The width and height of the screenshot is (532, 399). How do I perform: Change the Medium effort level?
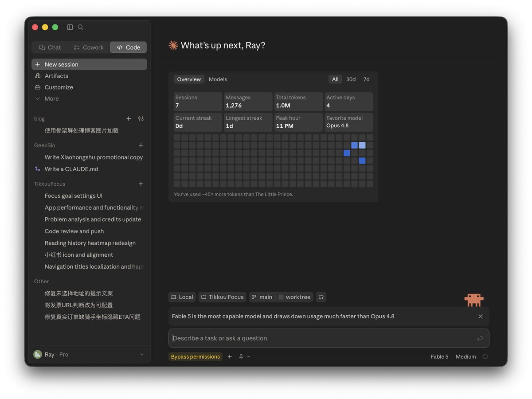click(x=466, y=357)
